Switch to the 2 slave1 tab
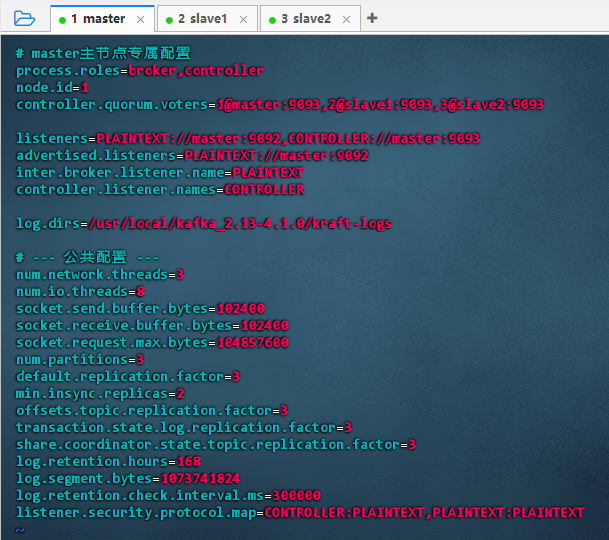Image resolution: width=609 pixels, height=540 pixels. (x=207, y=19)
